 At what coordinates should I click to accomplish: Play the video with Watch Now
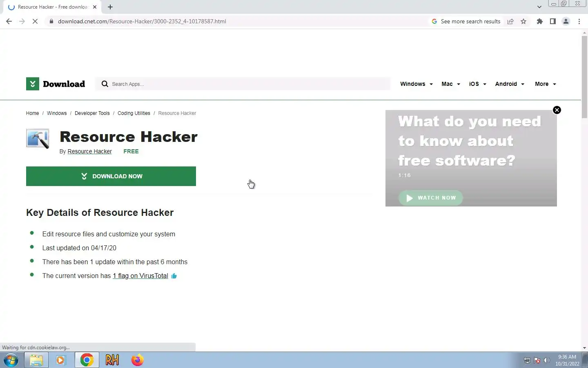point(431,198)
